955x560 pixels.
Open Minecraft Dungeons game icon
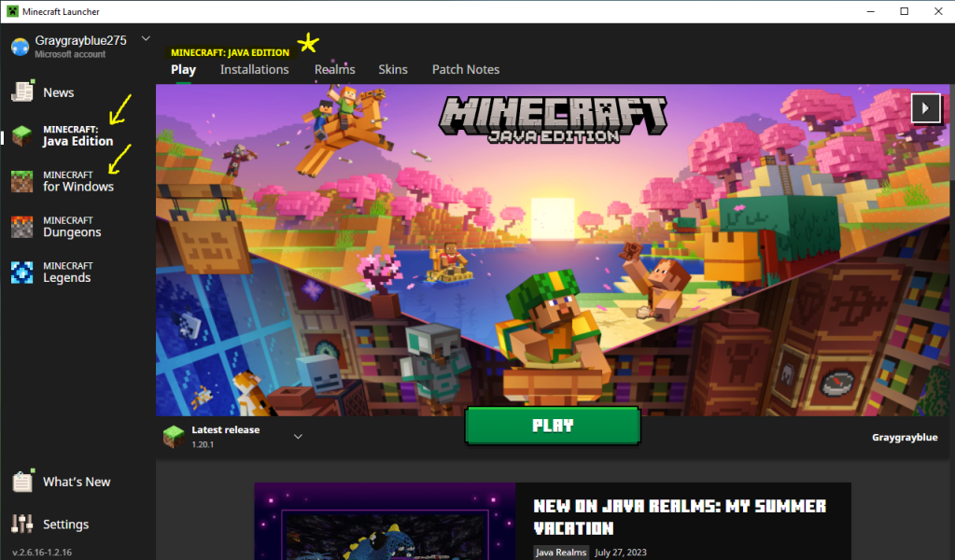tap(22, 227)
